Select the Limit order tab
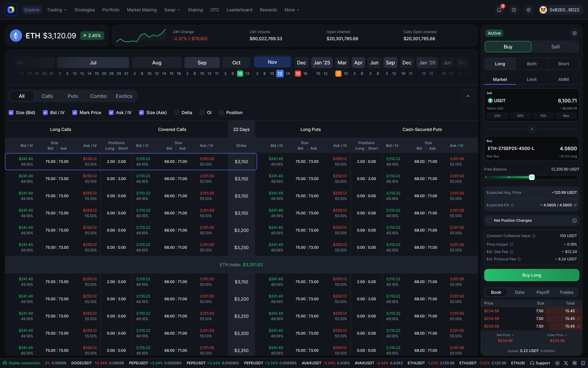This screenshot has width=588, height=368. 532,79
